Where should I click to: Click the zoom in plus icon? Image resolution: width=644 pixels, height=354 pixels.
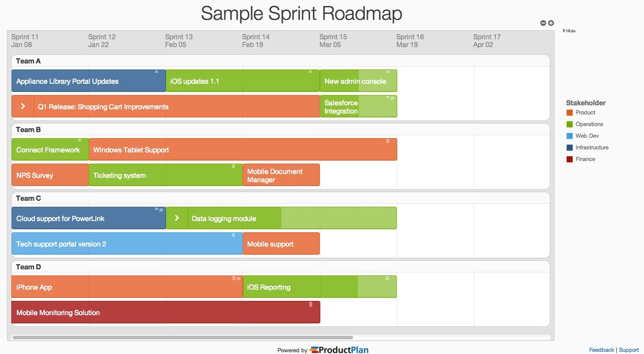[551, 23]
